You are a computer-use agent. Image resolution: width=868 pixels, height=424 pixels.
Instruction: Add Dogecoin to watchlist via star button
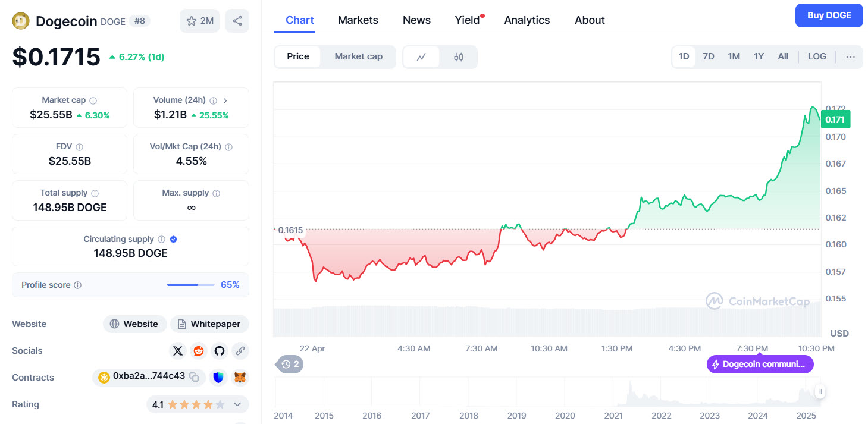[200, 21]
